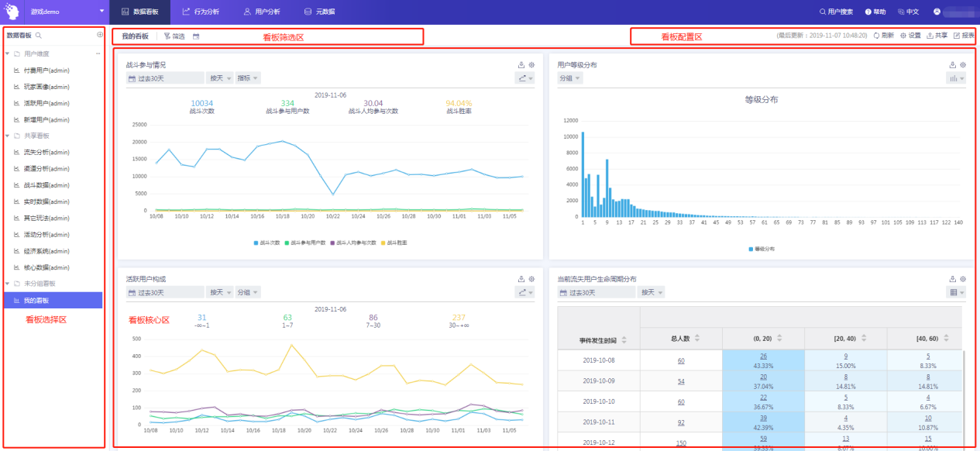Image resolution: width=980 pixels, height=451 pixels.
Task: Toggle 战斗胜率 legend series in chart
Action: click(393, 243)
